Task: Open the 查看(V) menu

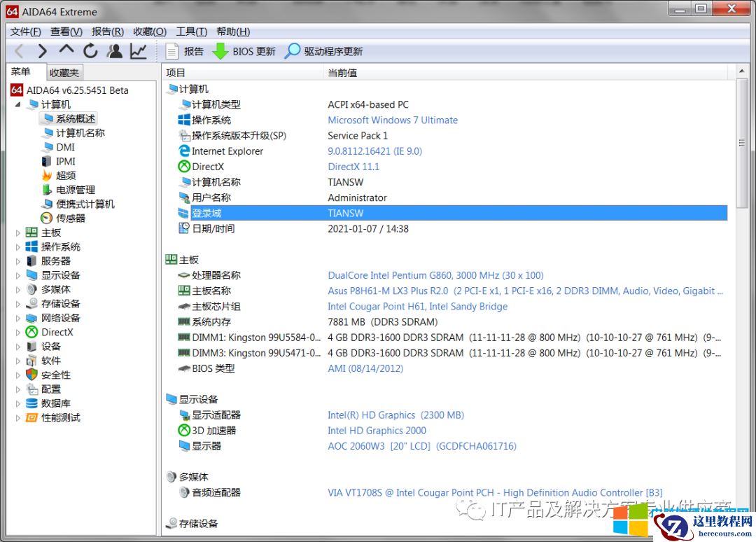Action: click(x=66, y=32)
